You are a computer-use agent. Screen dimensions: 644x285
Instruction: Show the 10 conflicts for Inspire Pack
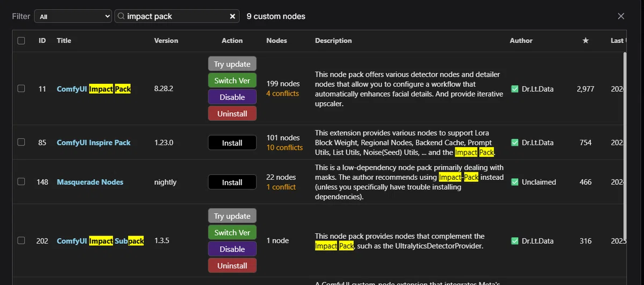285,147
